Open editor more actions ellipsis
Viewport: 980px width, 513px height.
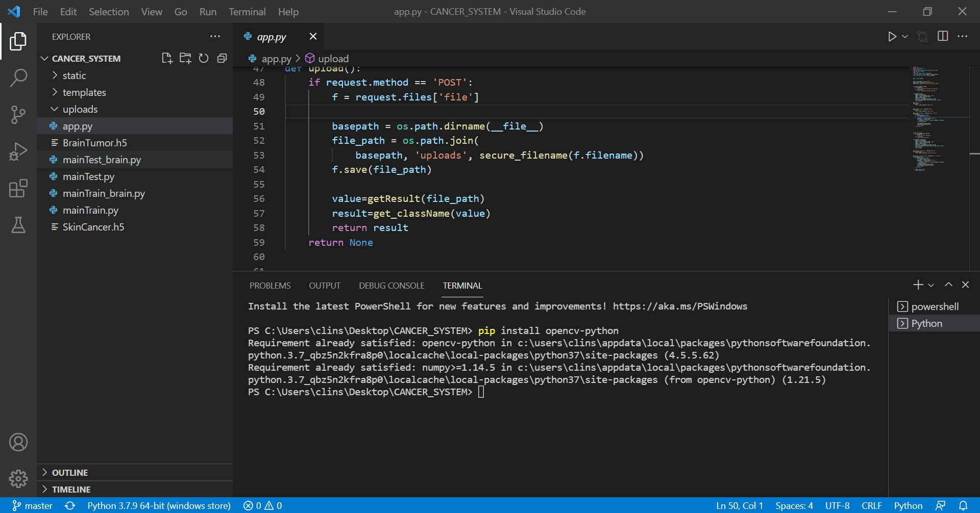click(962, 36)
